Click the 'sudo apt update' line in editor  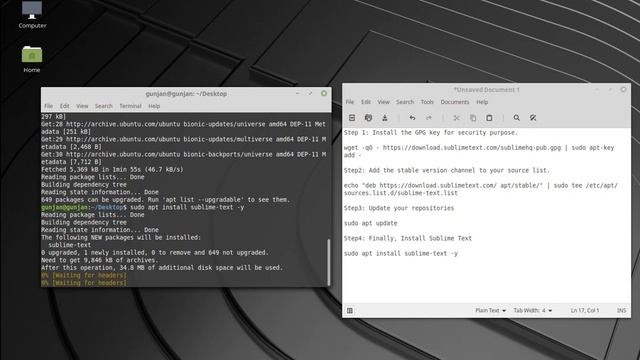(370, 223)
